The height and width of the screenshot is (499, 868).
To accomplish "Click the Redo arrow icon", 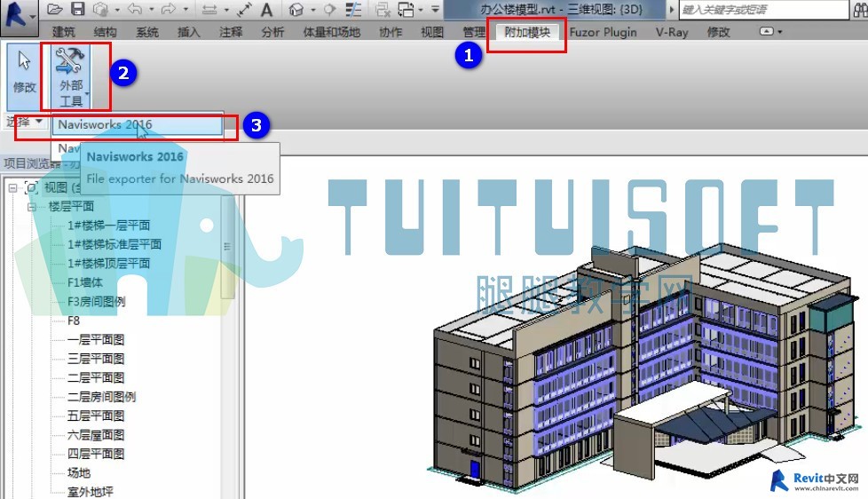I will point(169,9).
